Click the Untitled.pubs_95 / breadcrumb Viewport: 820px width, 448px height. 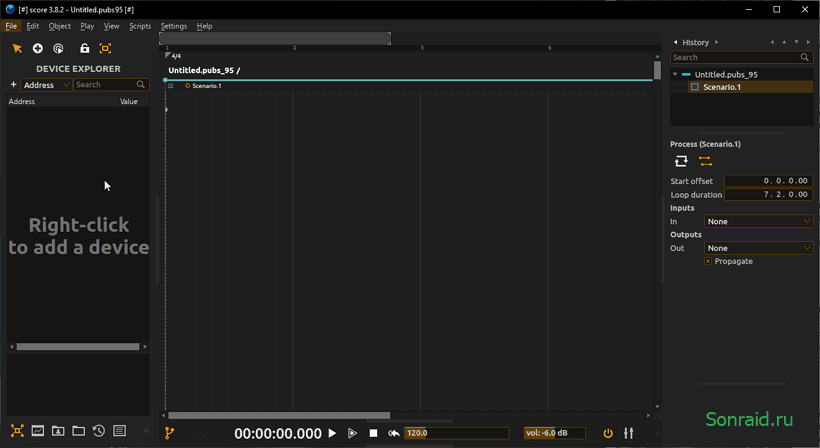pyautogui.click(x=204, y=70)
